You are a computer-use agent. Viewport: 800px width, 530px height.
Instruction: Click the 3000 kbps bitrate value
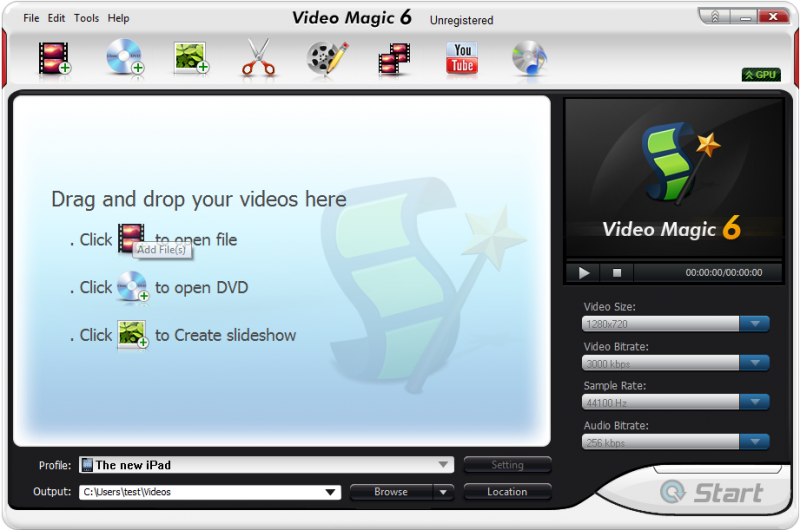608,364
